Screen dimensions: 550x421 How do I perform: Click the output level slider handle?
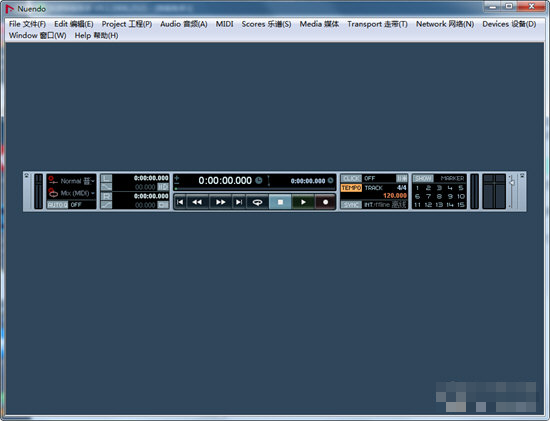pyautogui.click(x=512, y=182)
